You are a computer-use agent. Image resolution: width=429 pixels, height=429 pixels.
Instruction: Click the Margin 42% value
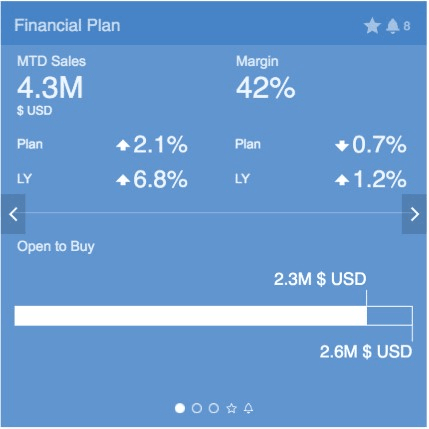(266, 88)
